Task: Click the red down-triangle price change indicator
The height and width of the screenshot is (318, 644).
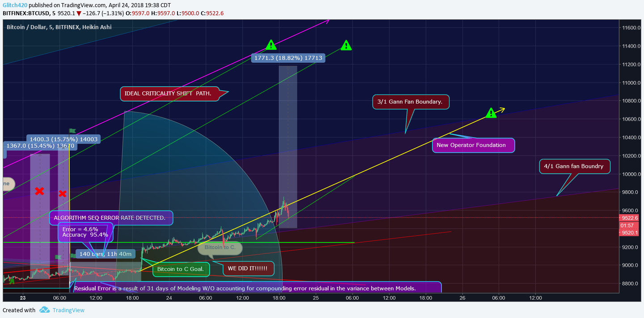Action: [79, 13]
